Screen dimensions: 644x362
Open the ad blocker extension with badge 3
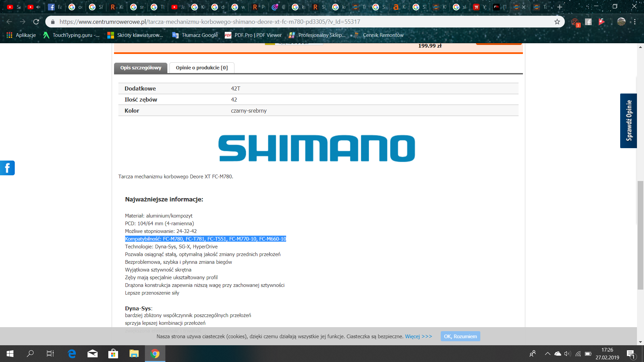575,22
